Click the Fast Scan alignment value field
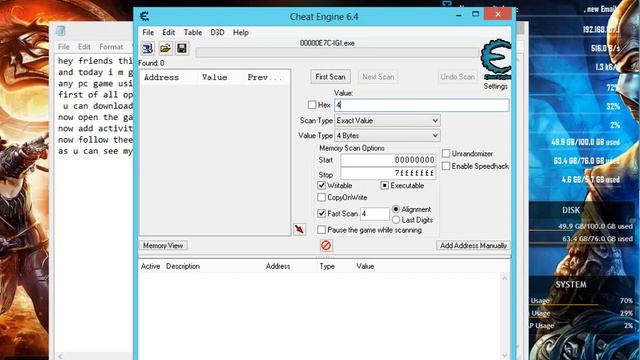Viewport: 640px width, 360px height. [x=375, y=213]
